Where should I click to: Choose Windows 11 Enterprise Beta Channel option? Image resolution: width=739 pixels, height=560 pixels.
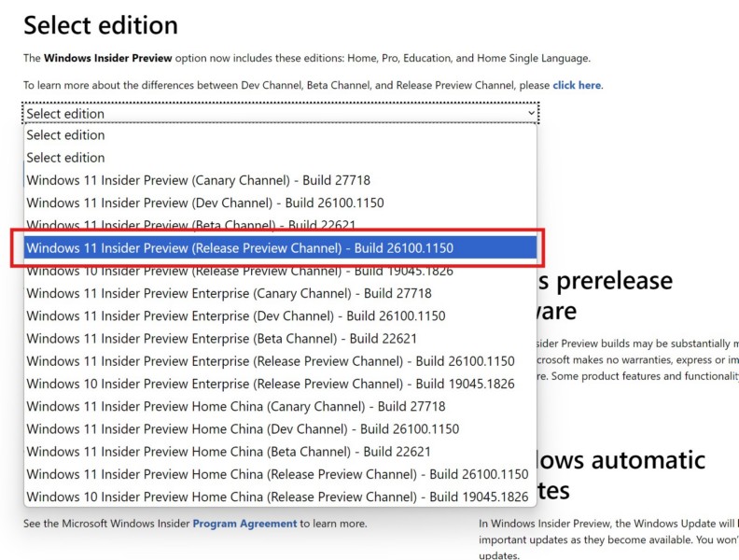click(221, 339)
